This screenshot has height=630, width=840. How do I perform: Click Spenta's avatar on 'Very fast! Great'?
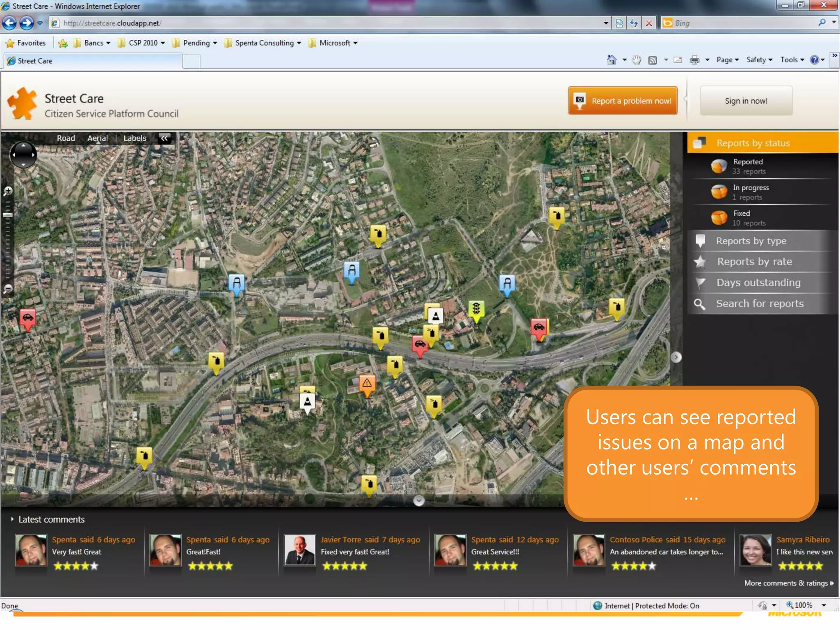click(x=31, y=550)
